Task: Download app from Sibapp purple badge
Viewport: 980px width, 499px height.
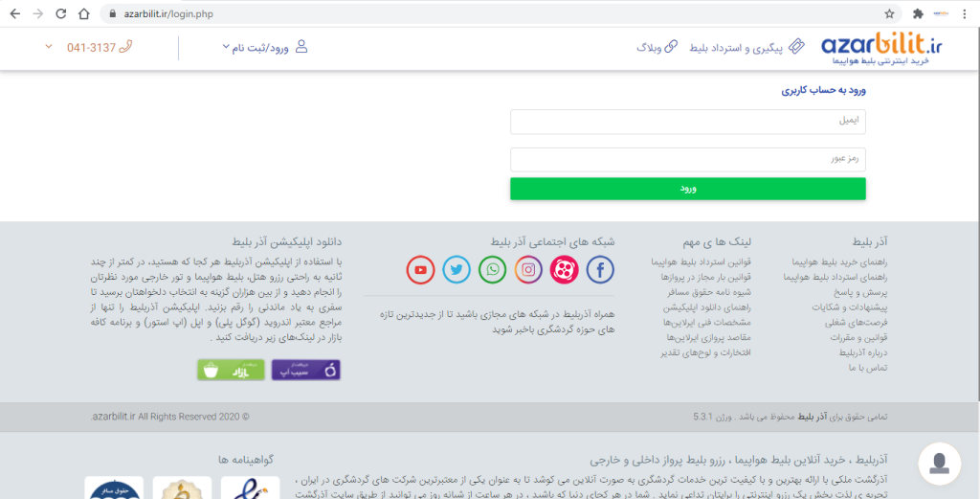Action: [x=305, y=370]
